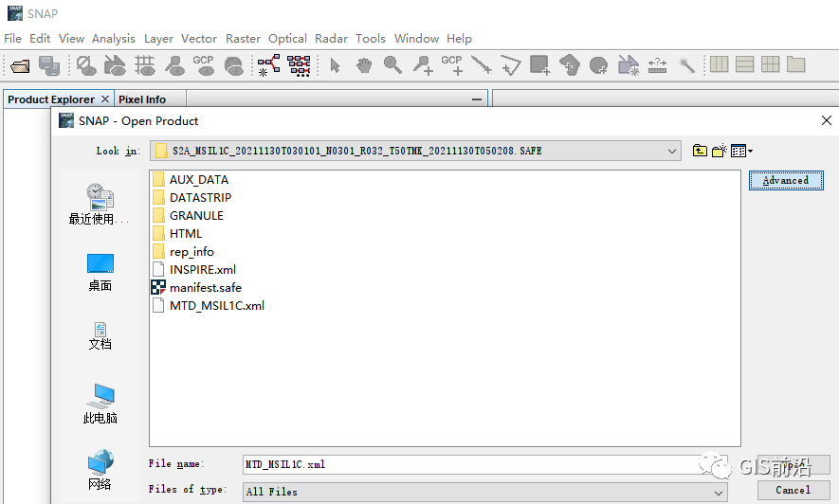Image resolution: width=839 pixels, height=504 pixels.
Task: Select the HTML folder
Action: [186, 234]
